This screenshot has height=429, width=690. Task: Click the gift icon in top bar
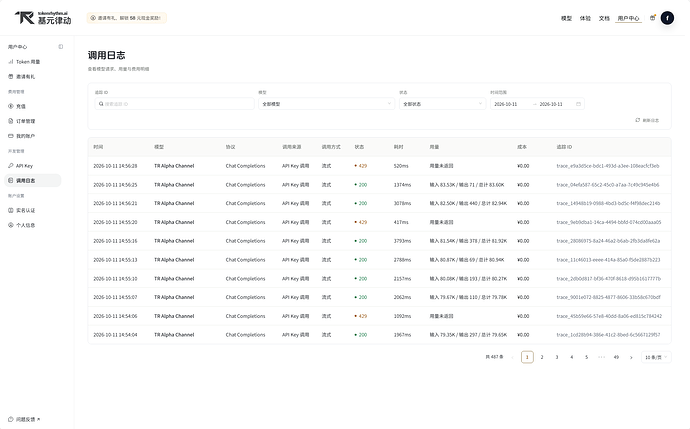pyautogui.click(x=653, y=18)
